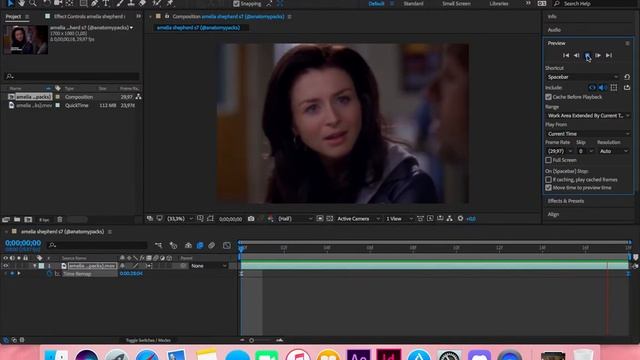Enable If caching, play cached frames

(x=548, y=180)
